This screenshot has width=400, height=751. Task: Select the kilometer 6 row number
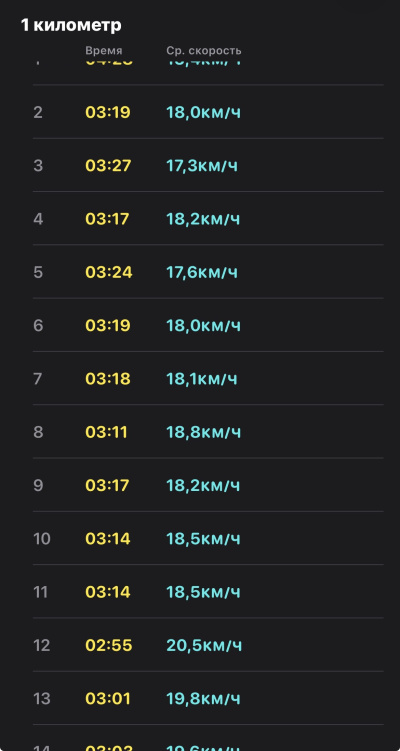38,326
